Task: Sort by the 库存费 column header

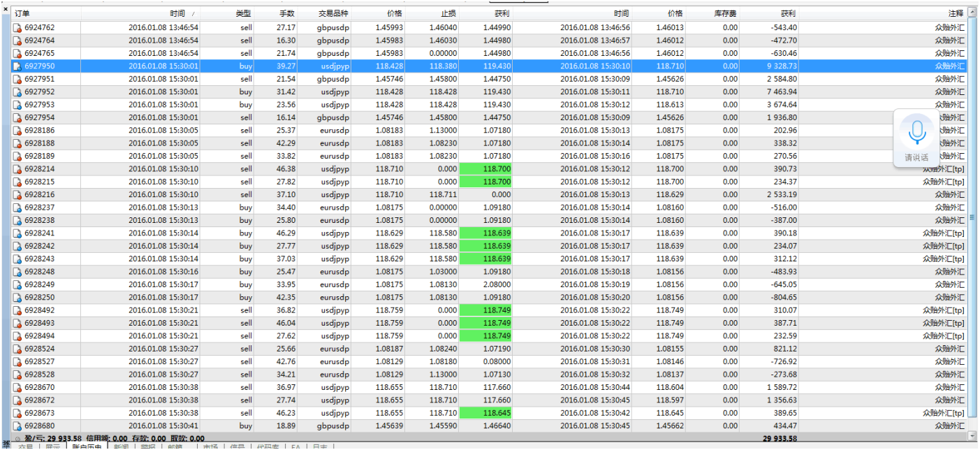Action: tap(713, 13)
